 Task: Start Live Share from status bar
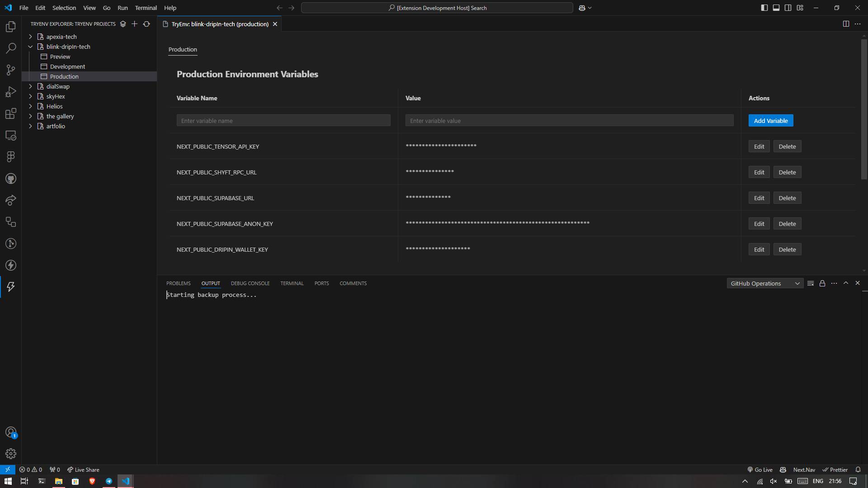pos(83,469)
